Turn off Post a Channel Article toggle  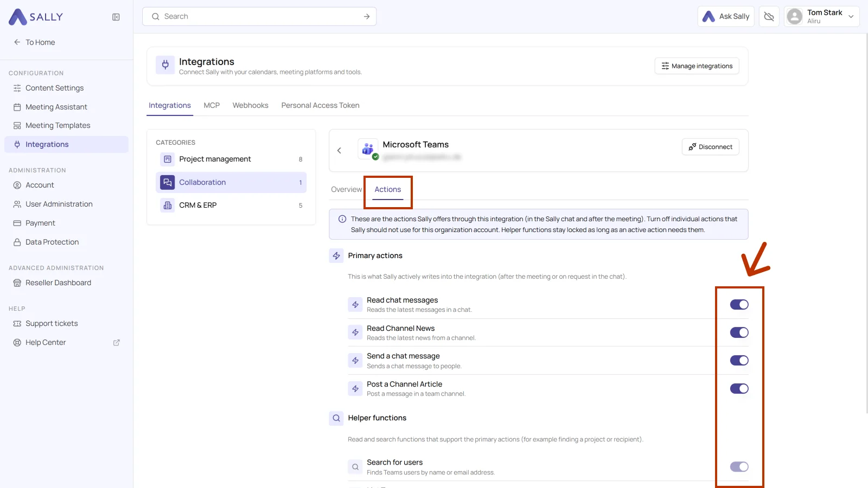739,389
